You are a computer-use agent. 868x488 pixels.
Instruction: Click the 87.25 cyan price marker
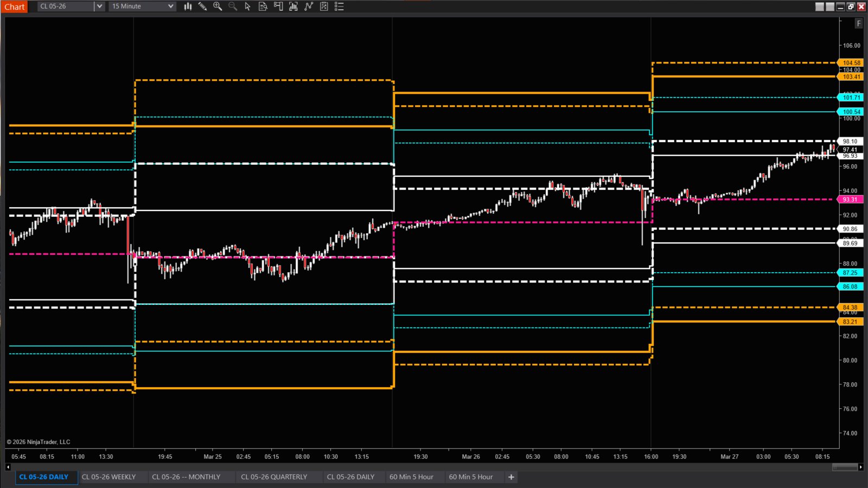(851, 273)
